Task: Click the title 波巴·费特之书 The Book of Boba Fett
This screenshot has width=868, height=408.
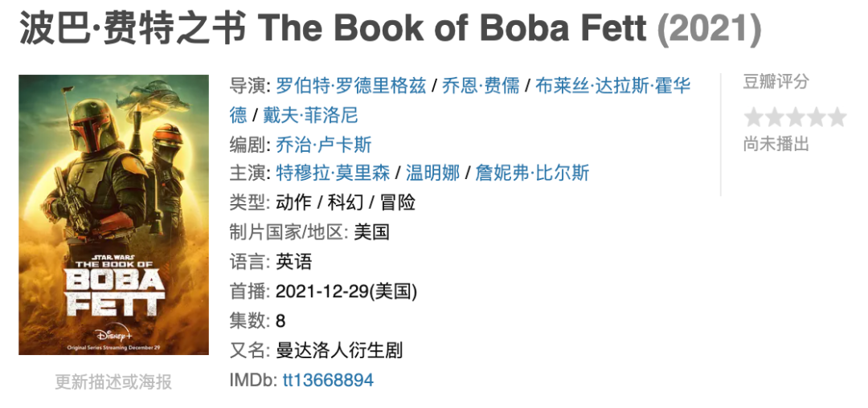Action: coord(333,30)
